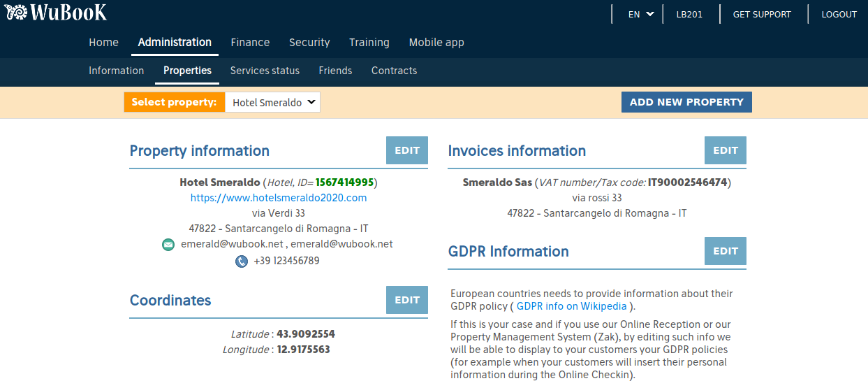Viewport: 868px width, 388px height.
Task: Click LOGOUT in the top bar
Action: (839, 14)
